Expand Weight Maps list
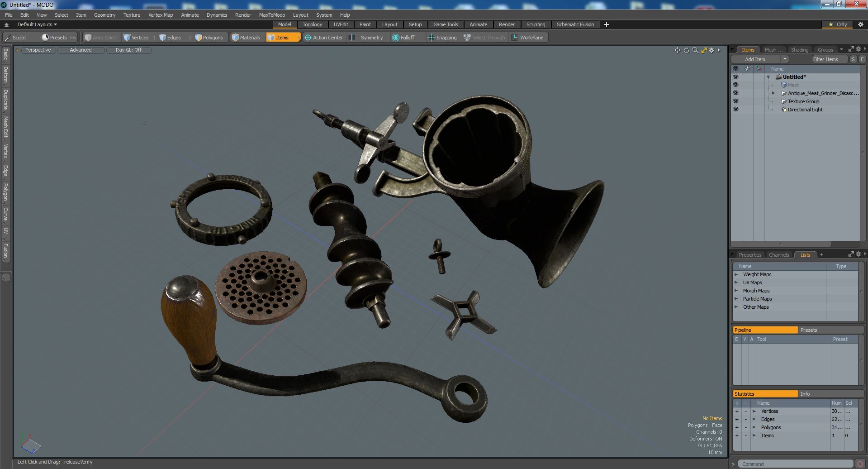Viewport: 868px width, 469px height. (x=736, y=274)
